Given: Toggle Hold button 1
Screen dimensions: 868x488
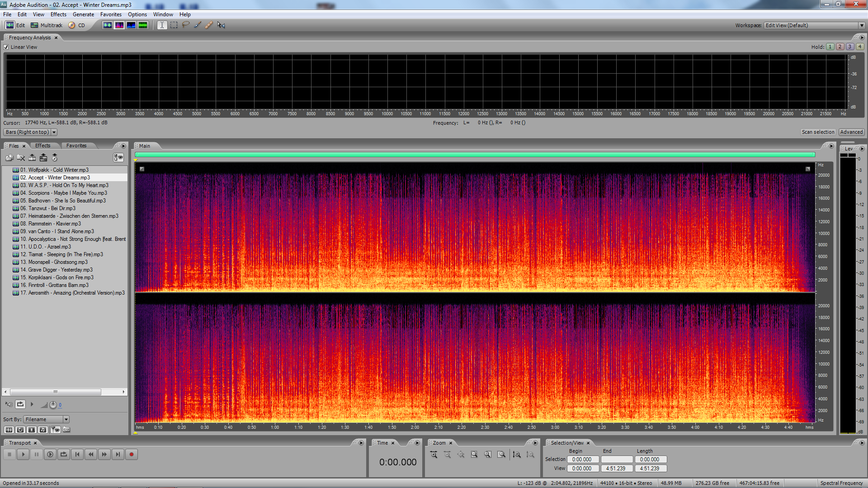Looking at the screenshot, I should pyautogui.click(x=830, y=47).
